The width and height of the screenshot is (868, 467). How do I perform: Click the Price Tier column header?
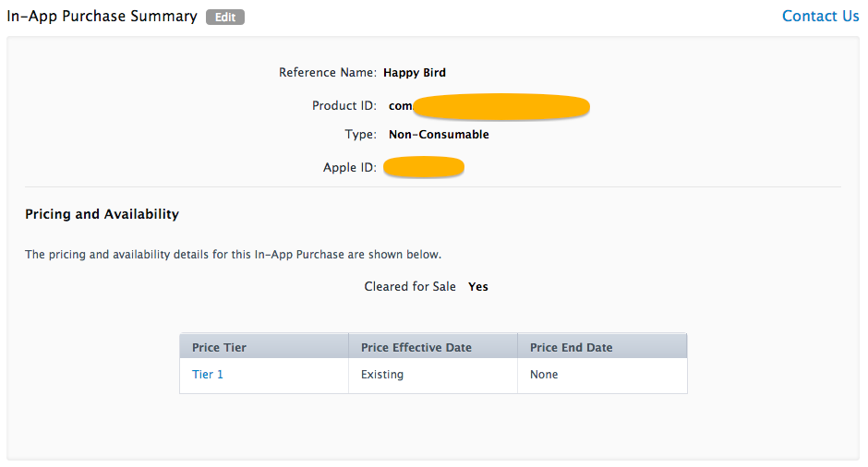[220, 347]
